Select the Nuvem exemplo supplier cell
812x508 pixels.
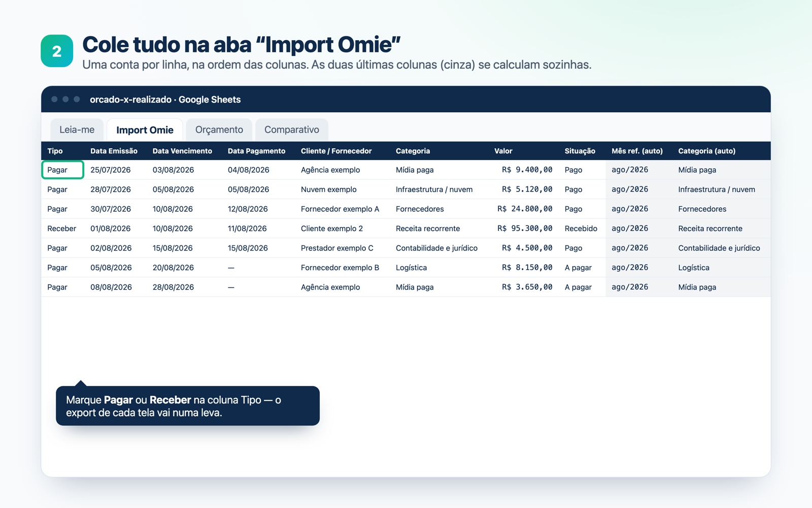click(328, 189)
